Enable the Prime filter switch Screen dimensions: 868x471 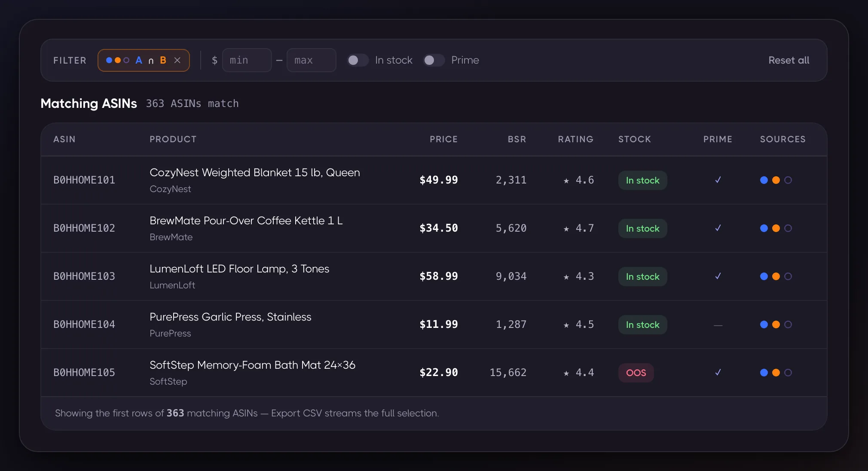[434, 60]
